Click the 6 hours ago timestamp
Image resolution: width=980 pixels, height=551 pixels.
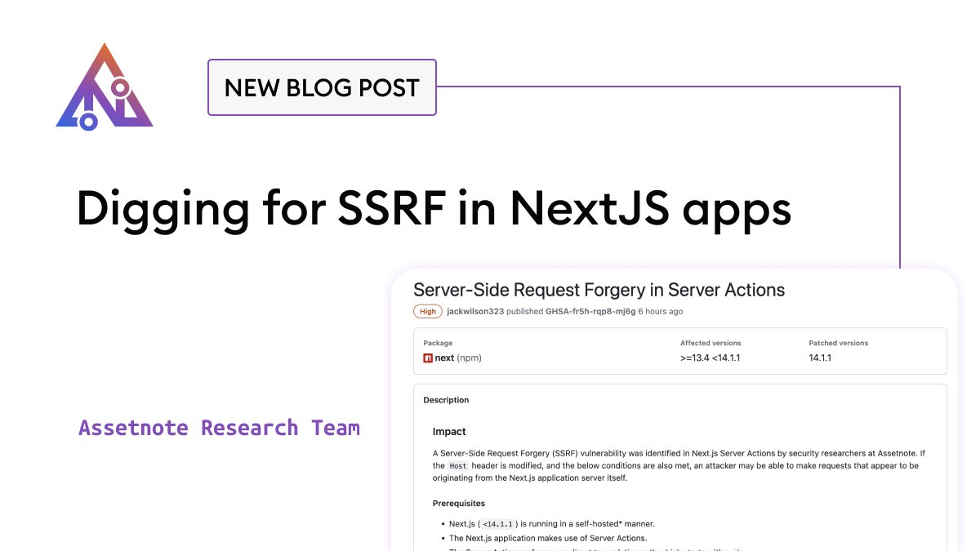click(x=661, y=312)
